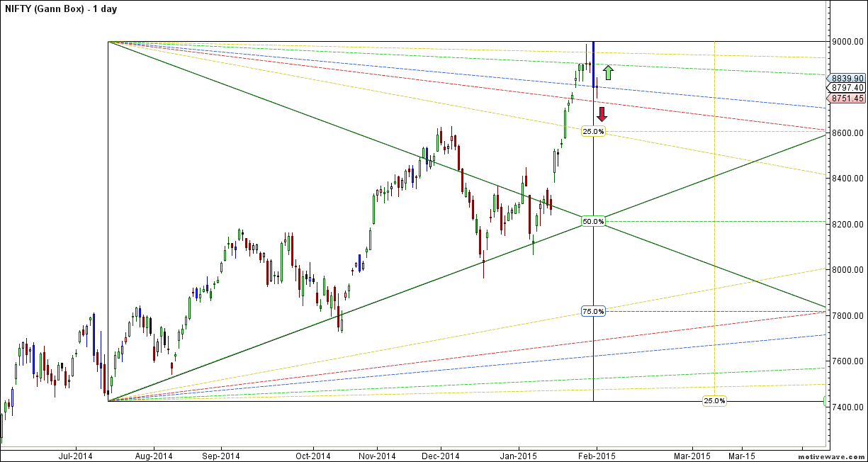The height and width of the screenshot is (462, 868).
Task: Click the Mar-2015 date on time axis
Action: click(x=690, y=456)
